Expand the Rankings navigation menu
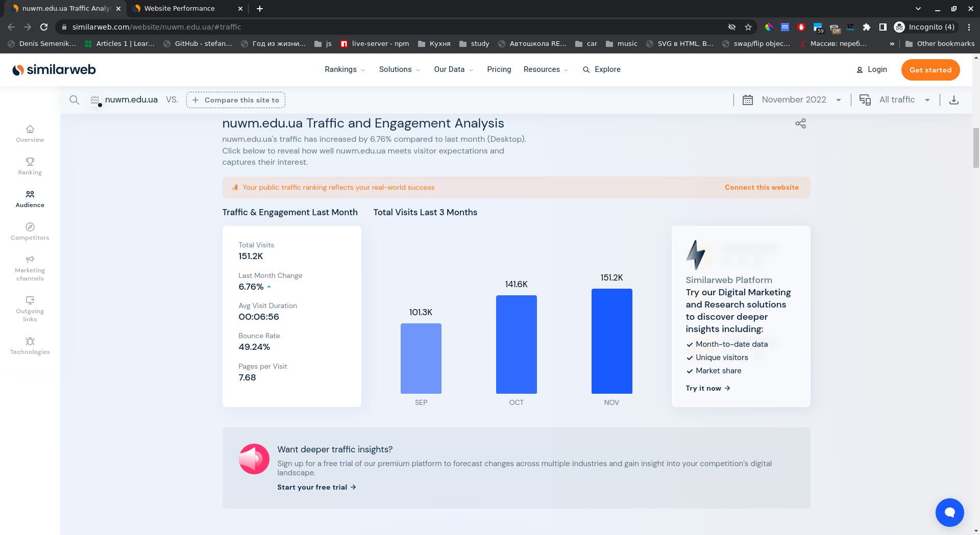 [x=345, y=69]
